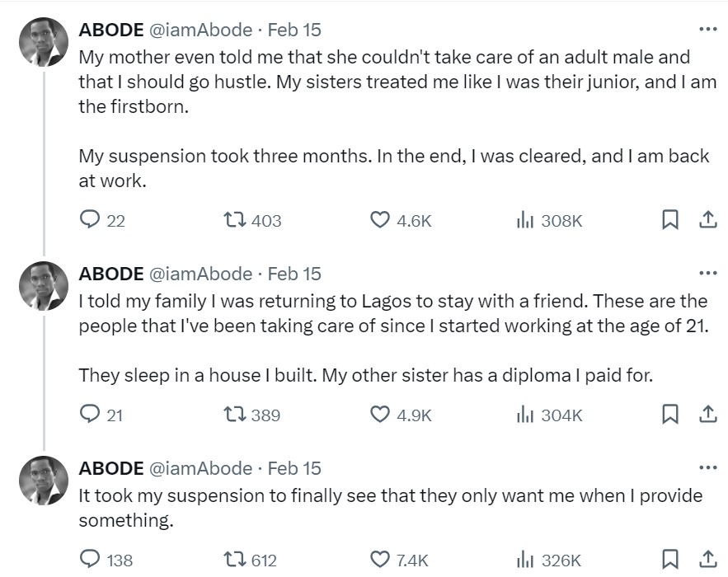Reply to the tweet with 21 comments
This screenshot has width=728, height=577.
(x=90, y=415)
